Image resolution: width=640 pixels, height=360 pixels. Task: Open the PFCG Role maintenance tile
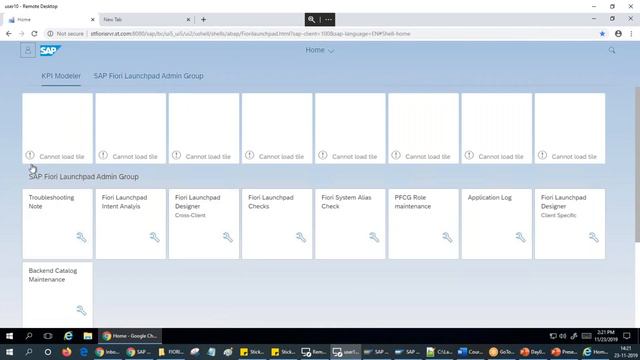pos(423,224)
